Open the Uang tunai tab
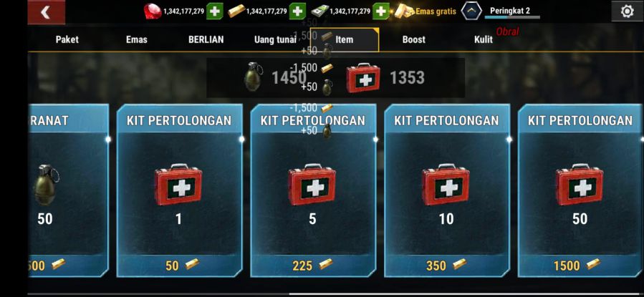The width and height of the screenshot is (644, 297). click(275, 40)
